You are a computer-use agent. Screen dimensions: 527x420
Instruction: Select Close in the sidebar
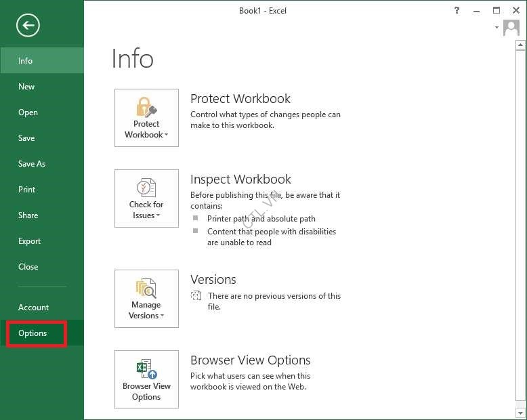coord(42,267)
